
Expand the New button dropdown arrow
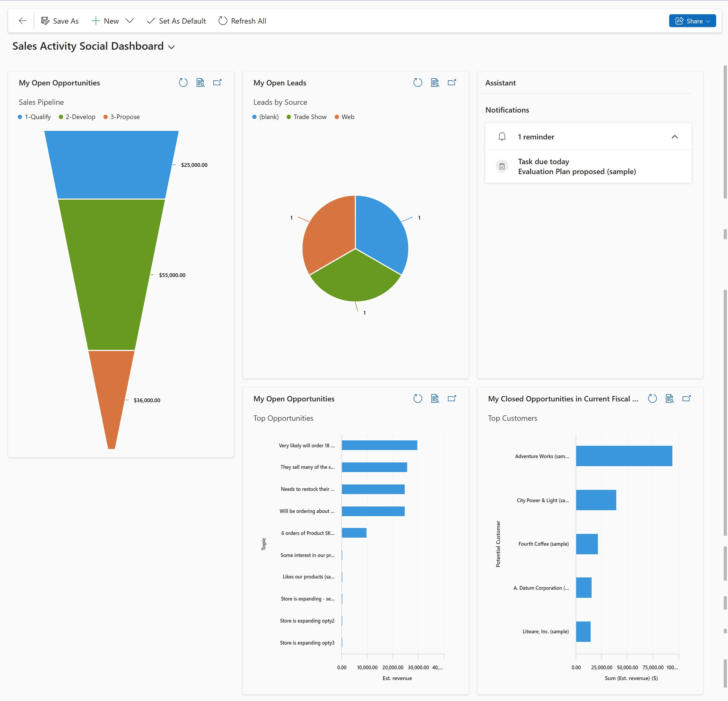[130, 21]
